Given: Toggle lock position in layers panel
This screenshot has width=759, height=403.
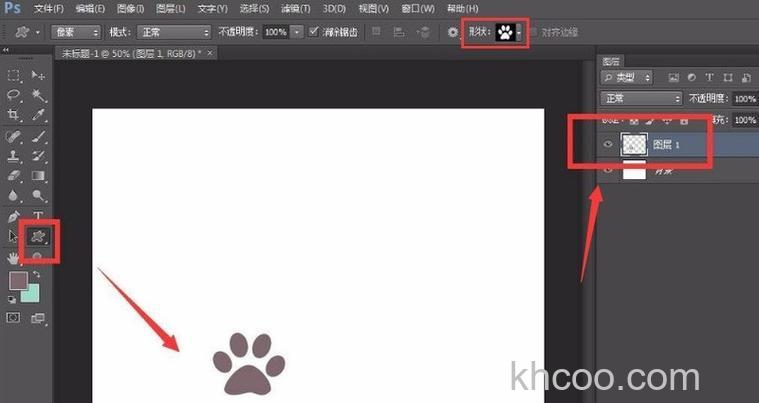Looking at the screenshot, I should [x=667, y=119].
